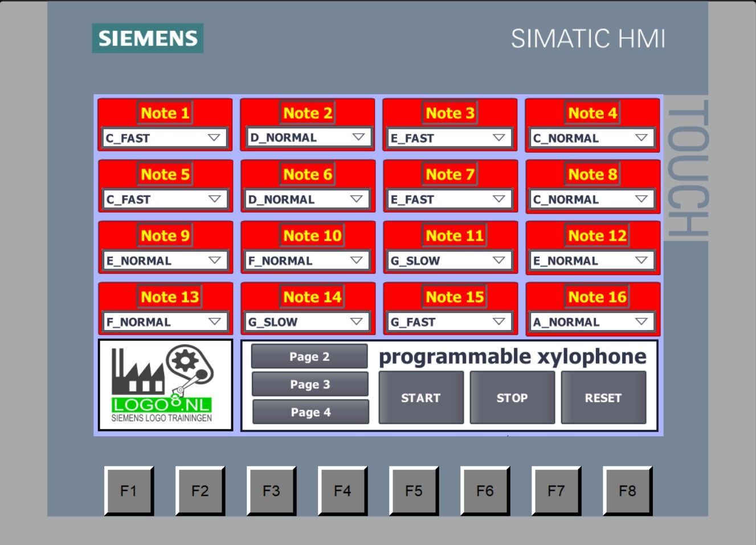756x545 pixels.
Task: Change the Note 12 E_NORMAL value
Action: (x=592, y=261)
